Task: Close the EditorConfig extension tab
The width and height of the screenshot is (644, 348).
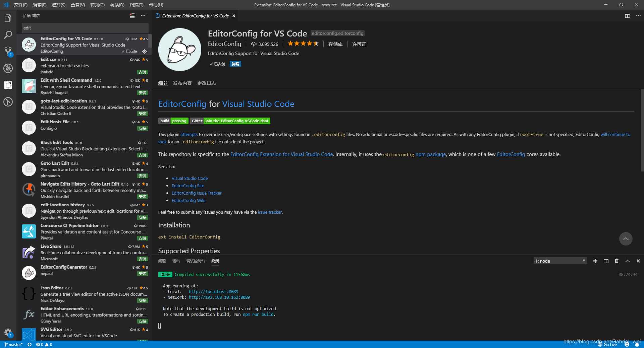Action: 234,16
